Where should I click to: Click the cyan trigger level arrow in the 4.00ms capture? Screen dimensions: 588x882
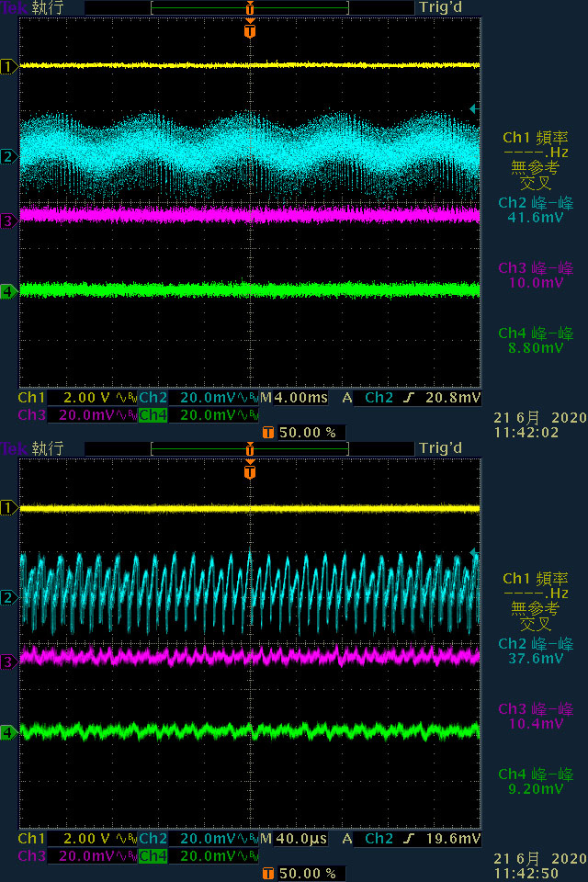pyautogui.click(x=474, y=108)
